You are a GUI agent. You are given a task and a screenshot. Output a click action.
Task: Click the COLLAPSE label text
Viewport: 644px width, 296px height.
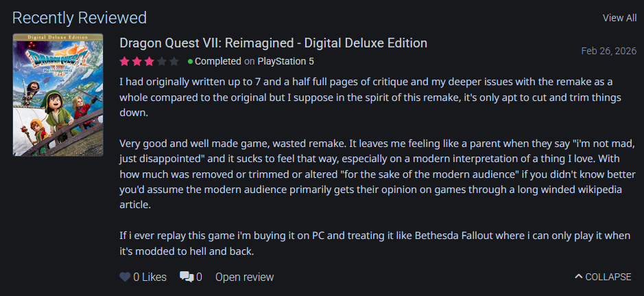tap(608, 277)
